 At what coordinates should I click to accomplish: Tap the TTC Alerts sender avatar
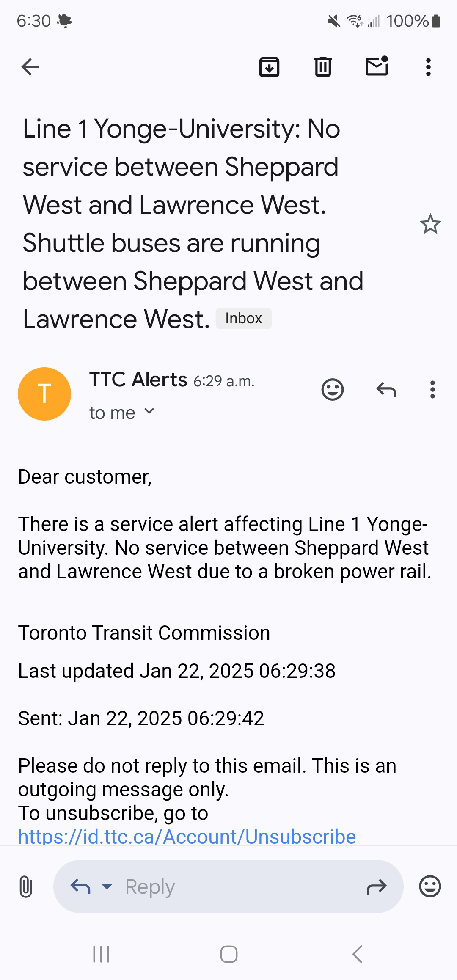(44, 394)
